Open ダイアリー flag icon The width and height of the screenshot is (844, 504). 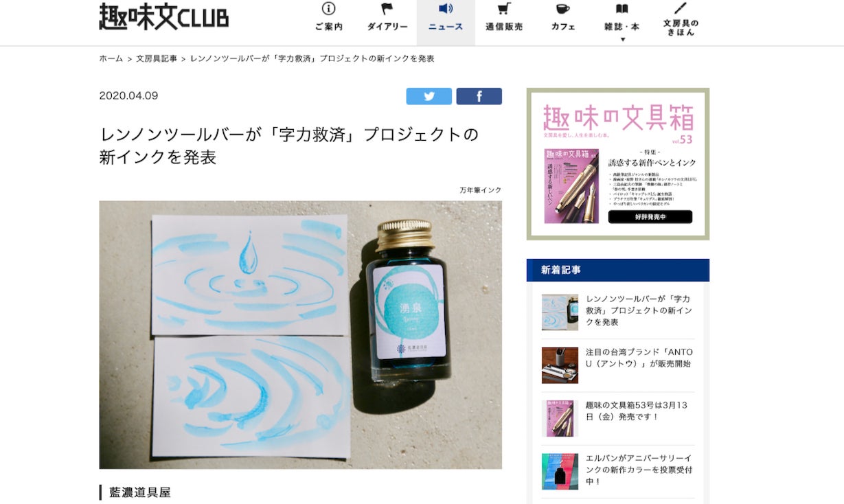tap(387, 9)
